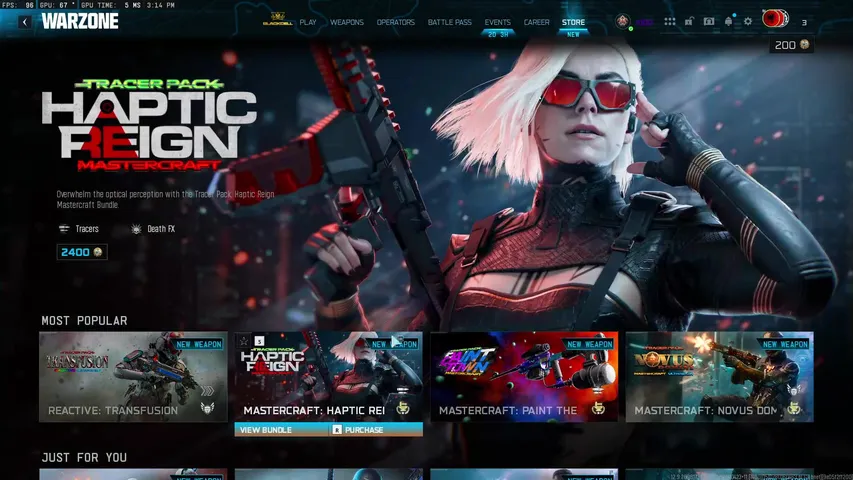Click the Death FX feature icon

pos(136,229)
